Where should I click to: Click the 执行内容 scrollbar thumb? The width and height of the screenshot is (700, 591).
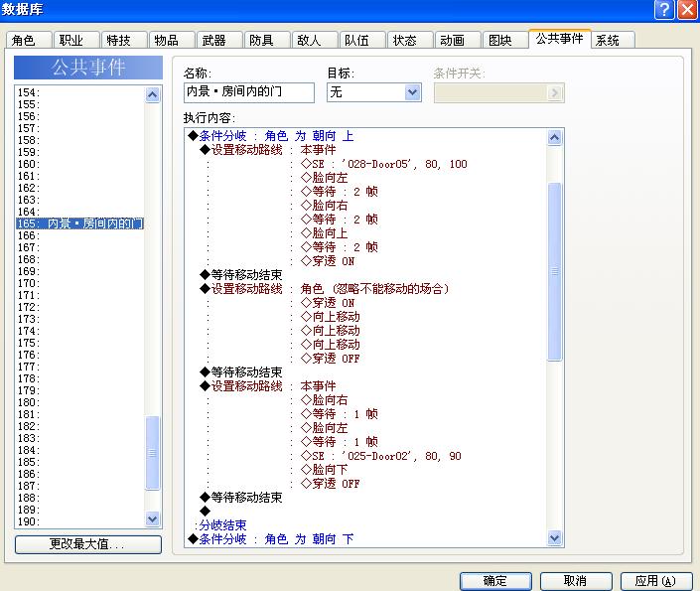[x=554, y=271]
